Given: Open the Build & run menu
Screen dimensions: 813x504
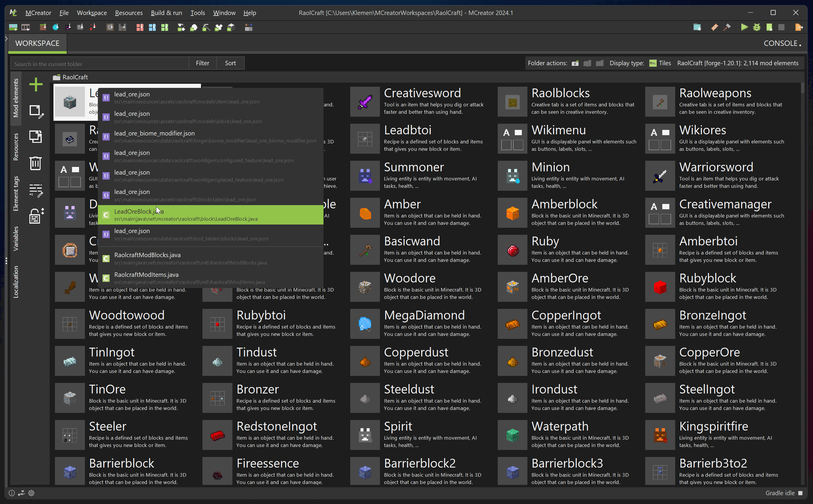Looking at the screenshot, I should 166,13.
